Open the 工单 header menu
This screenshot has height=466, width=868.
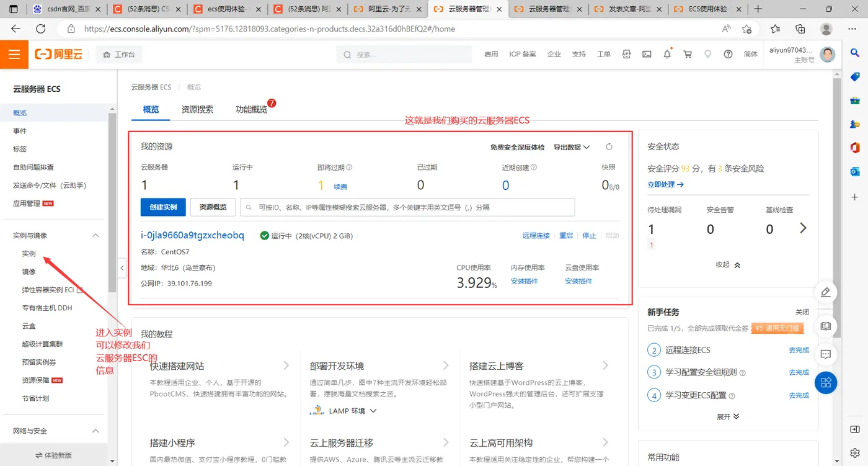coord(604,55)
